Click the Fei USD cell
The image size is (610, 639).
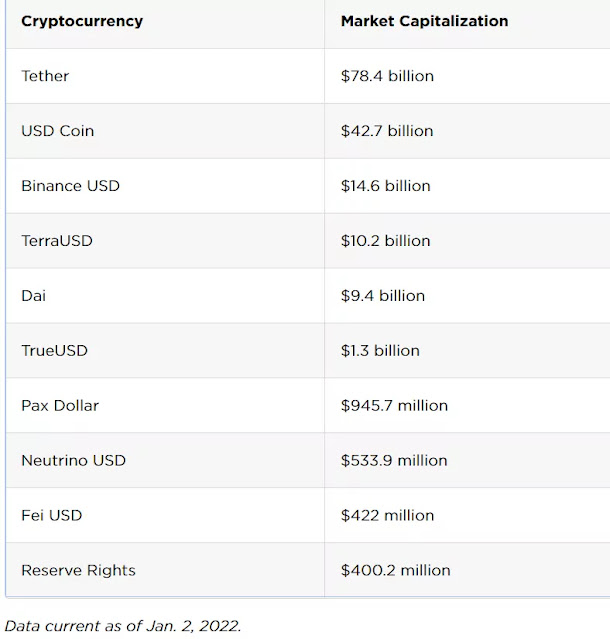pyautogui.click(x=51, y=516)
